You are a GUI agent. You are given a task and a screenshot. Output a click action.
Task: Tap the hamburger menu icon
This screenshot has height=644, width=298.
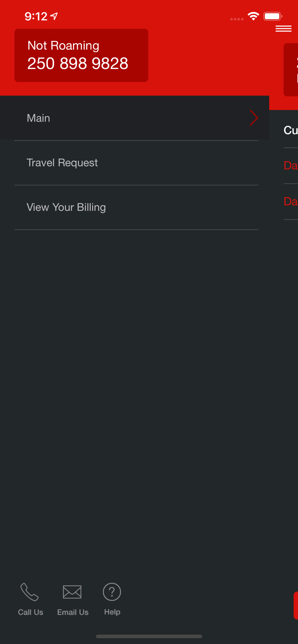coord(283,29)
